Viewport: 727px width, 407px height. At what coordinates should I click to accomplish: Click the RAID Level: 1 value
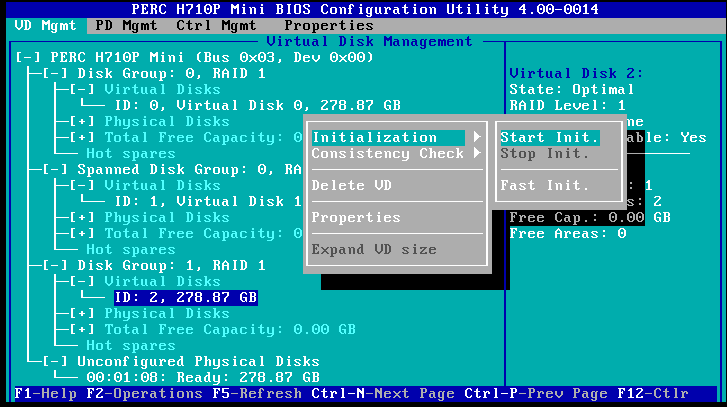[568, 106]
